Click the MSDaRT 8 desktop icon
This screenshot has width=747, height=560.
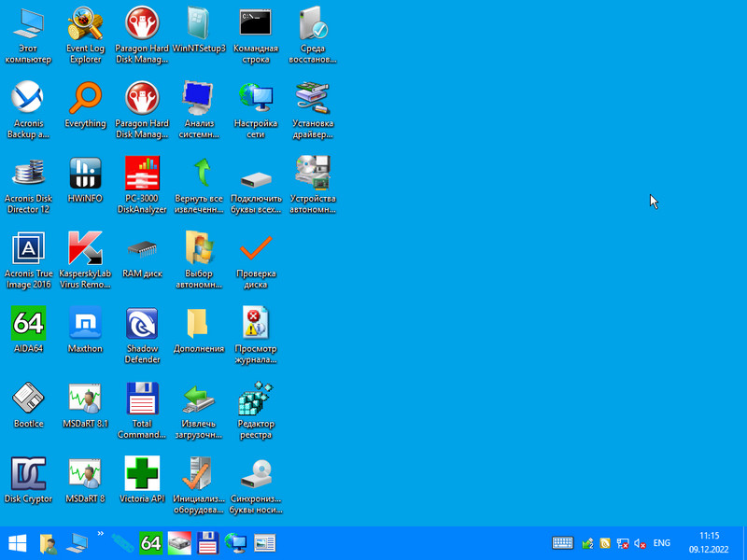tap(85, 480)
